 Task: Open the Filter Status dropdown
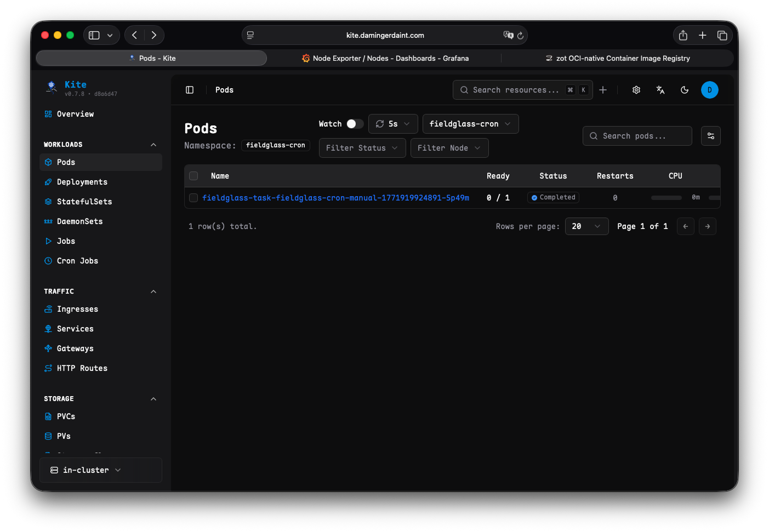click(x=362, y=148)
